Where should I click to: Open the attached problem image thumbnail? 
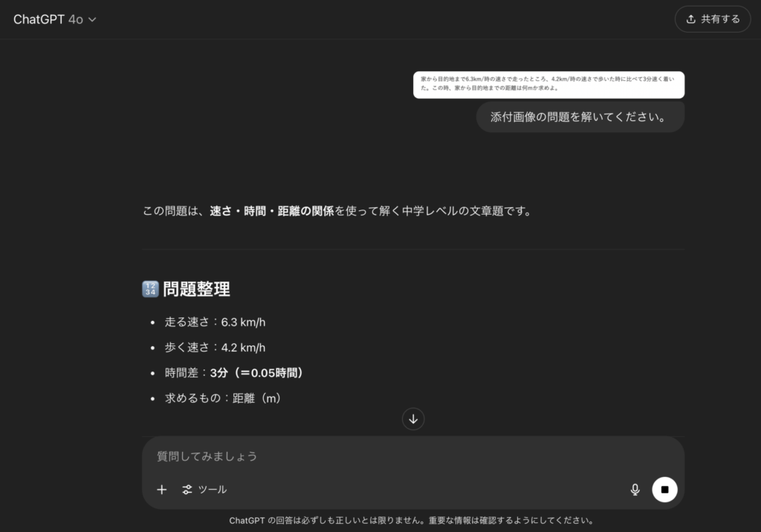[x=548, y=84]
